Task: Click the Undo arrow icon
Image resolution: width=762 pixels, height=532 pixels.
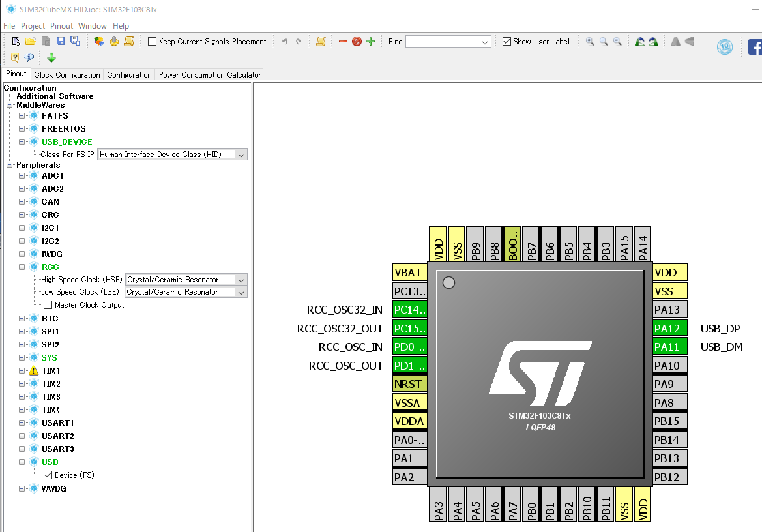Action: pos(285,42)
